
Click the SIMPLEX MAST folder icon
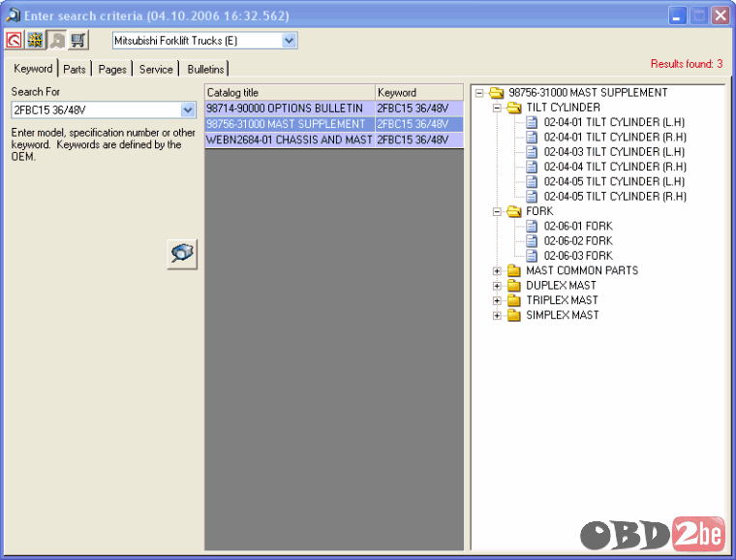pos(514,315)
